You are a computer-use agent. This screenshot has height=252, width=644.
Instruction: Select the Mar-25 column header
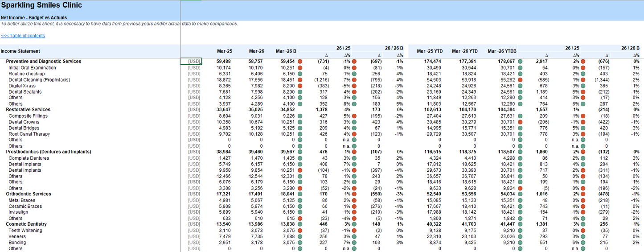pos(224,51)
